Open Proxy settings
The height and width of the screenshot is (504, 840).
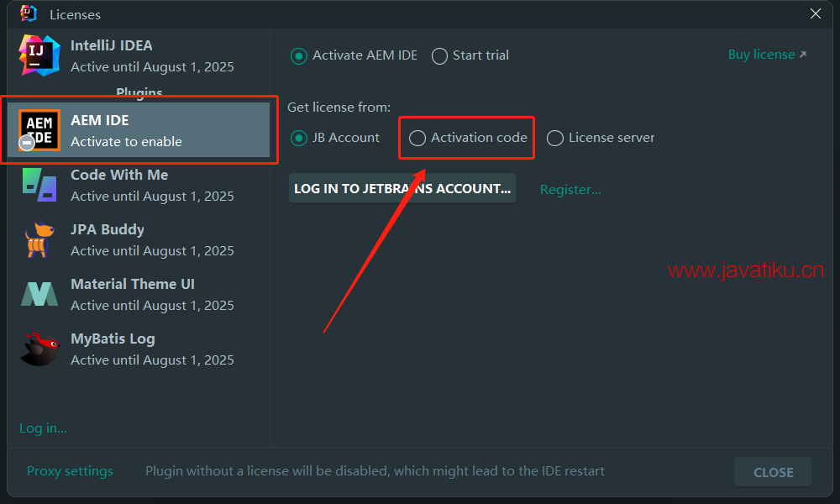[71, 470]
